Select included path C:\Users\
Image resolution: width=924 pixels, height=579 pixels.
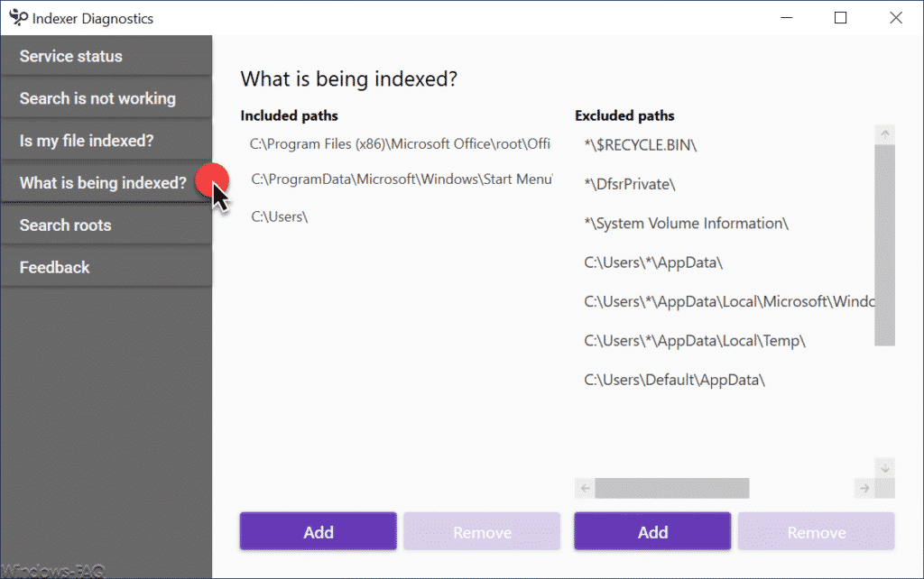[x=280, y=216]
